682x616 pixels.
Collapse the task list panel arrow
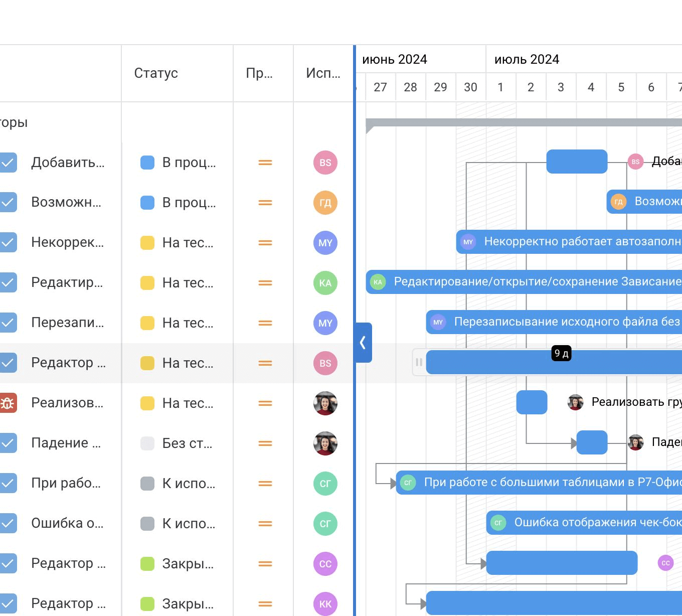pos(363,343)
